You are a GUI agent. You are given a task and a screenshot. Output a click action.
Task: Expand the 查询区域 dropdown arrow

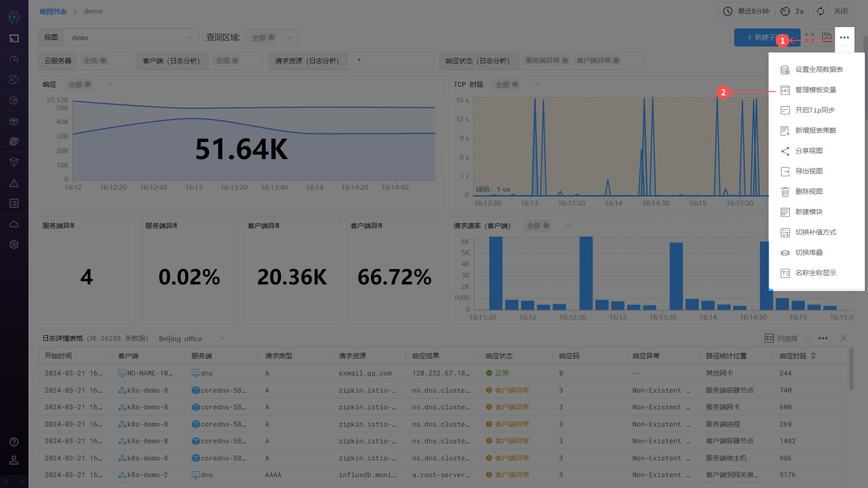[x=289, y=38]
